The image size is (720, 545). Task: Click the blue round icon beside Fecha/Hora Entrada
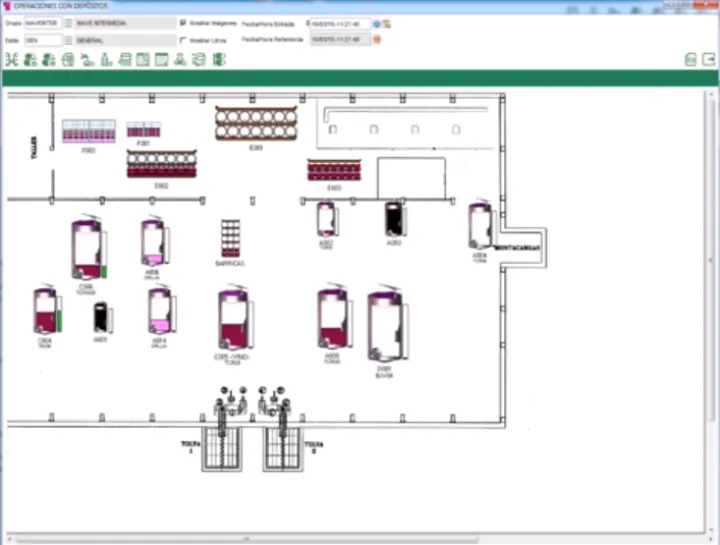(x=377, y=23)
